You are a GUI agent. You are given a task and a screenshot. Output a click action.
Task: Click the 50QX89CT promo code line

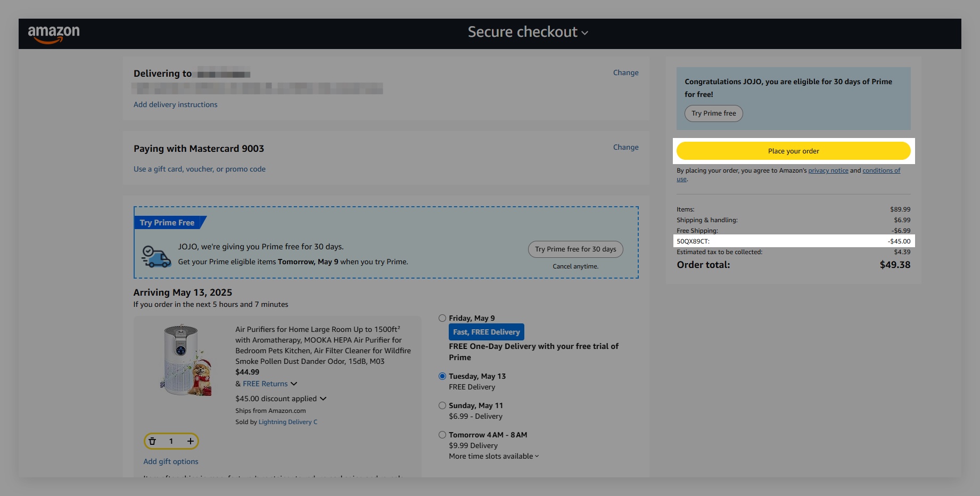(793, 241)
